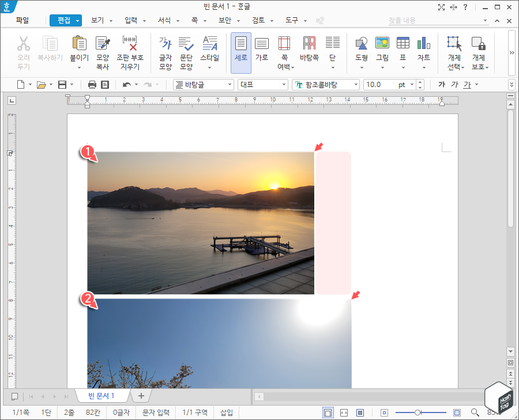Add a new document tab with plus
519x420 pixels.
(141, 396)
